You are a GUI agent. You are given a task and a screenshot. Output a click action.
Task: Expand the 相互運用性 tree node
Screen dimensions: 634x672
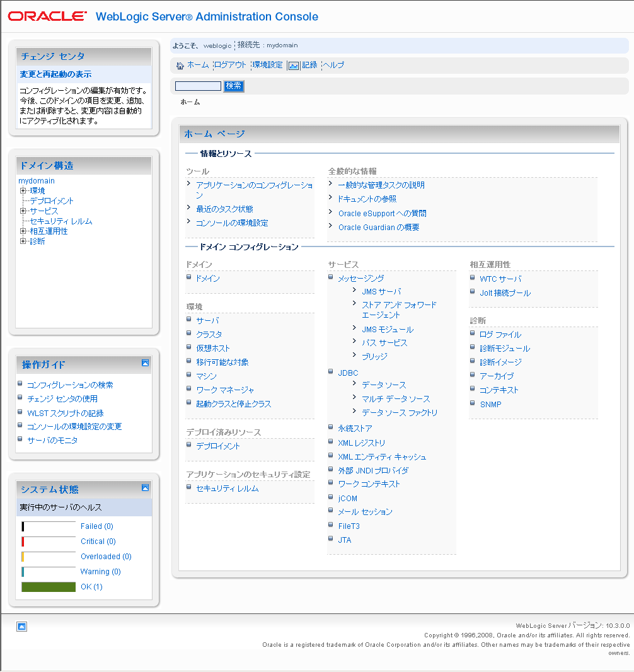[23, 231]
